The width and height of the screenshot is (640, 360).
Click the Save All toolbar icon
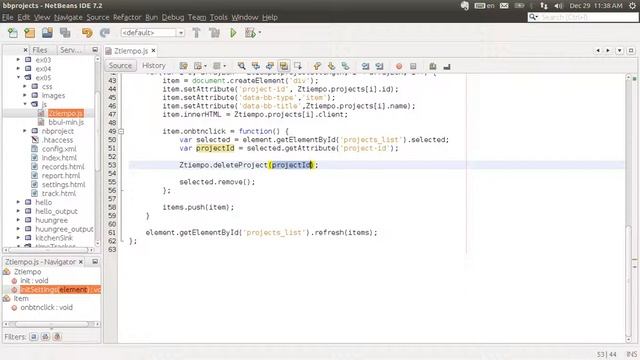pyautogui.click(x=65, y=33)
